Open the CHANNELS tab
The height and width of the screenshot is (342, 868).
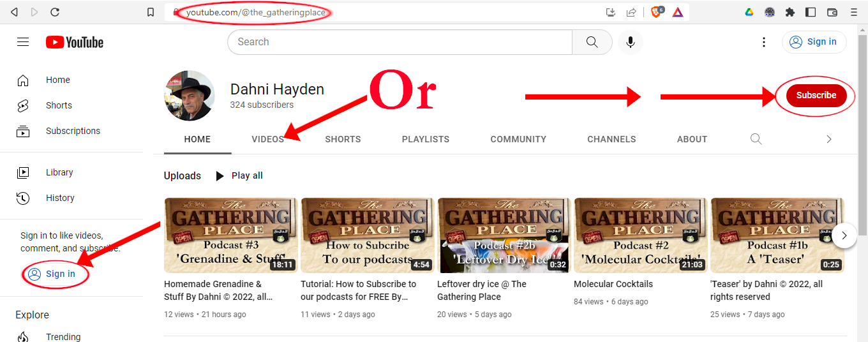pos(611,139)
